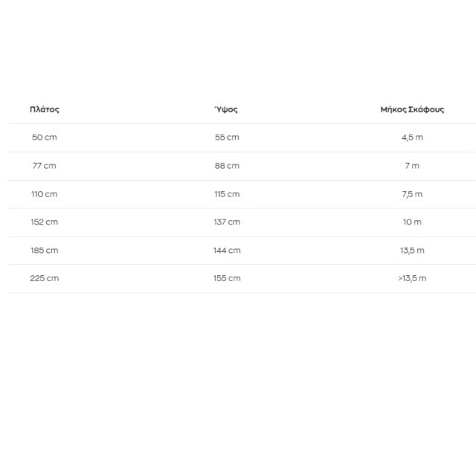Image resolution: width=476 pixels, height=476 pixels.
Task: Click the 4,5 m boat length cell
Action: tap(412, 138)
